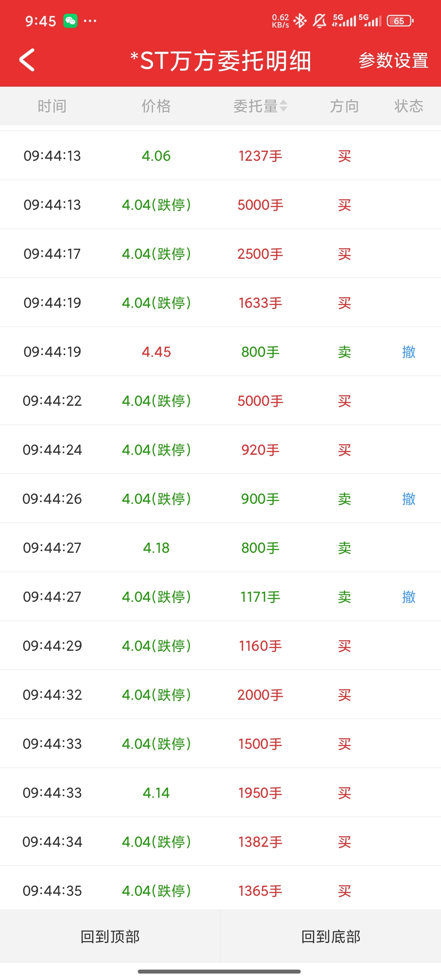Tap the back arrow icon
This screenshot has width=441, height=980.
point(27,60)
